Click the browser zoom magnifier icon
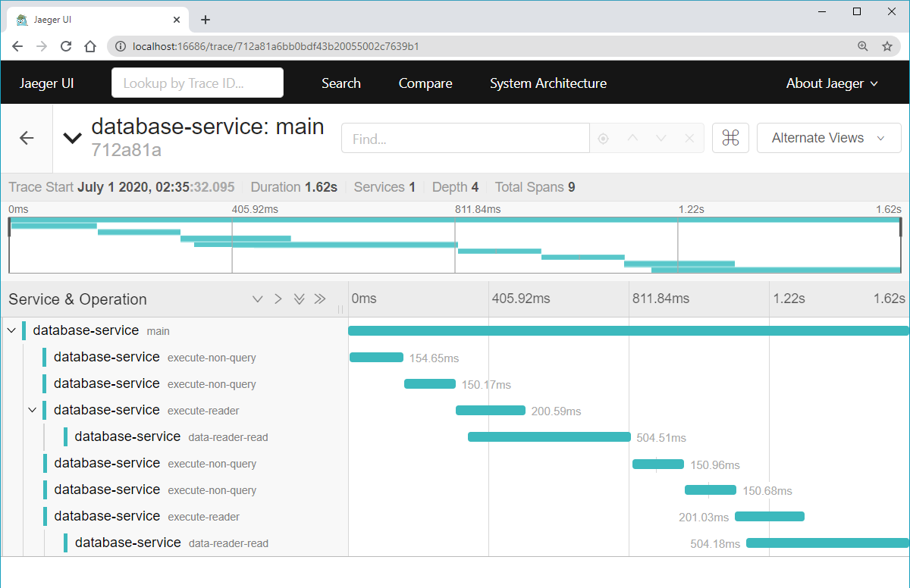Viewport: 910px width, 588px height. point(862,46)
